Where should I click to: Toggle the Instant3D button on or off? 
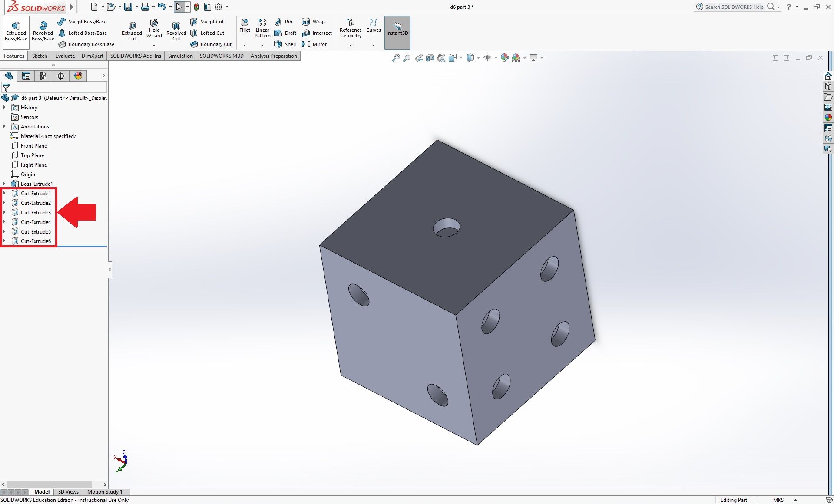[397, 31]
